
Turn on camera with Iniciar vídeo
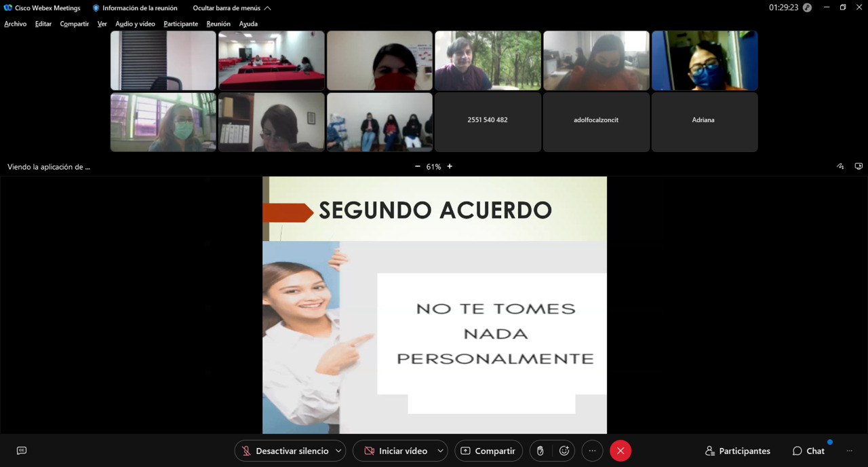[396, 451]
